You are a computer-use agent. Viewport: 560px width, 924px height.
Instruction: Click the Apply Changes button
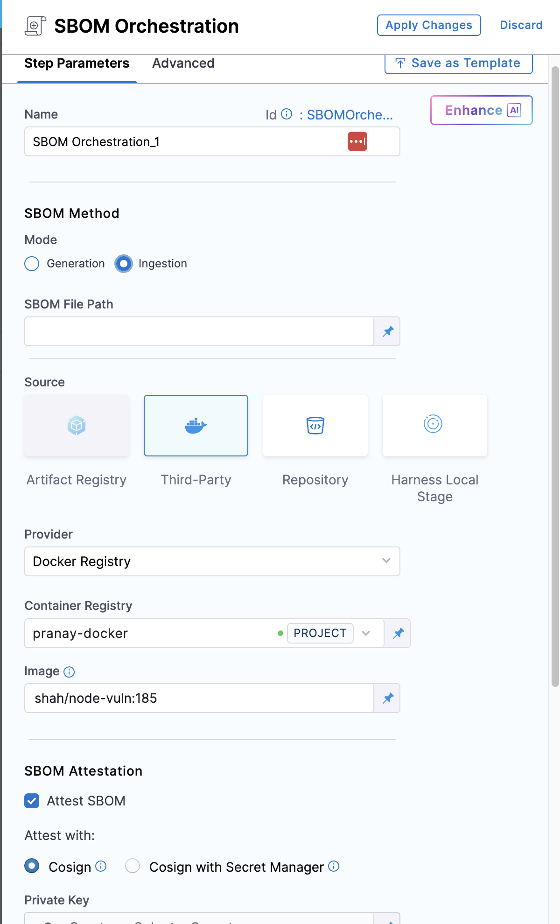pyautogui.click(x=428, y=25)
